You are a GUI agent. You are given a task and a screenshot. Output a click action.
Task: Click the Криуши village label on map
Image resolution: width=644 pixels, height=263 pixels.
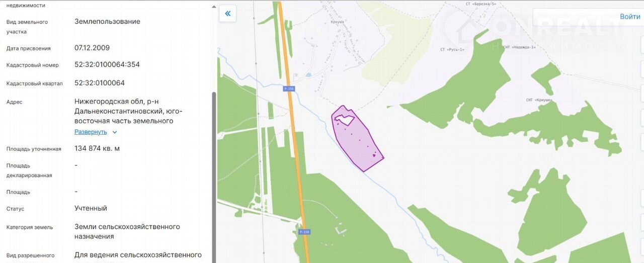(337, 22)
